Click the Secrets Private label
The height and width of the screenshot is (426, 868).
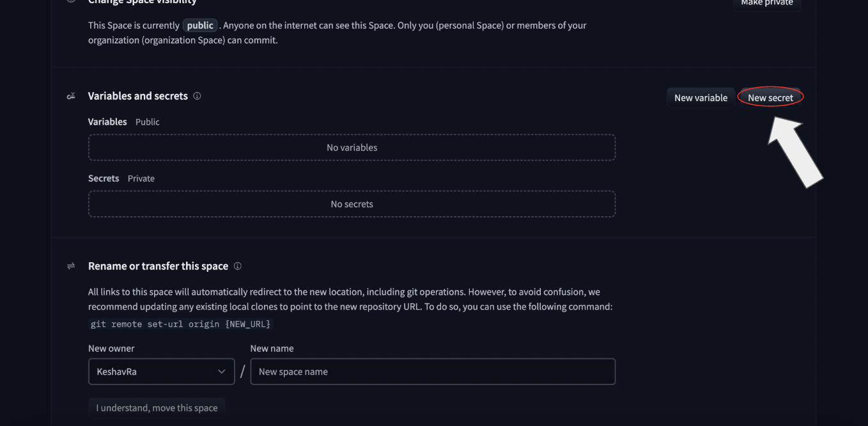[121, 178]
